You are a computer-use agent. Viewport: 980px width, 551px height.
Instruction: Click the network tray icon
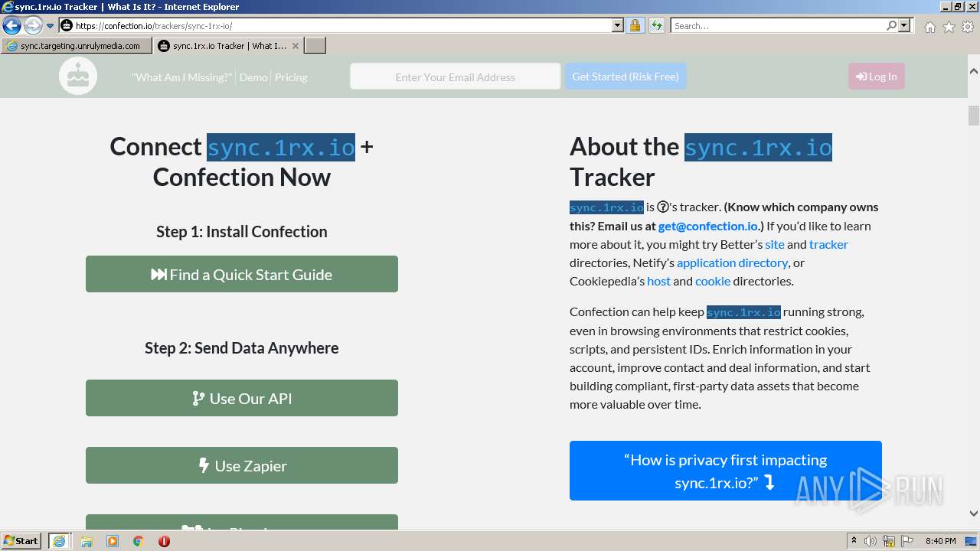[x=889, y=541]
